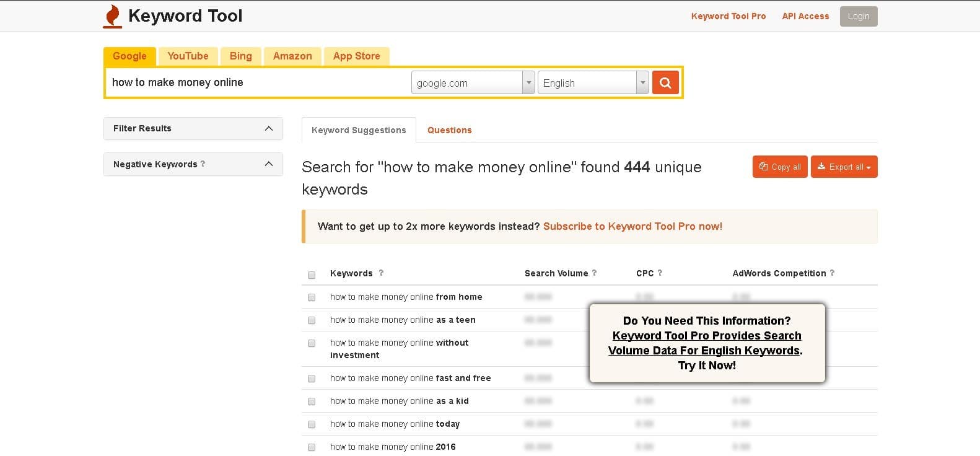
Task: Click the Copy all button
Action: coord(780,167)
